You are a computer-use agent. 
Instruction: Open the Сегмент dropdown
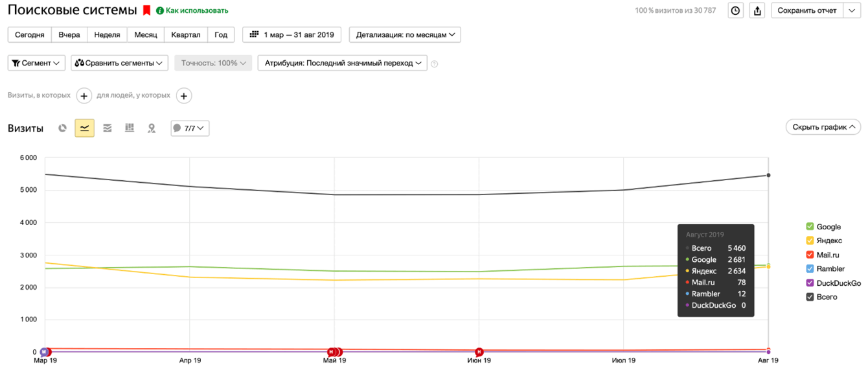[x=36, y=63]
